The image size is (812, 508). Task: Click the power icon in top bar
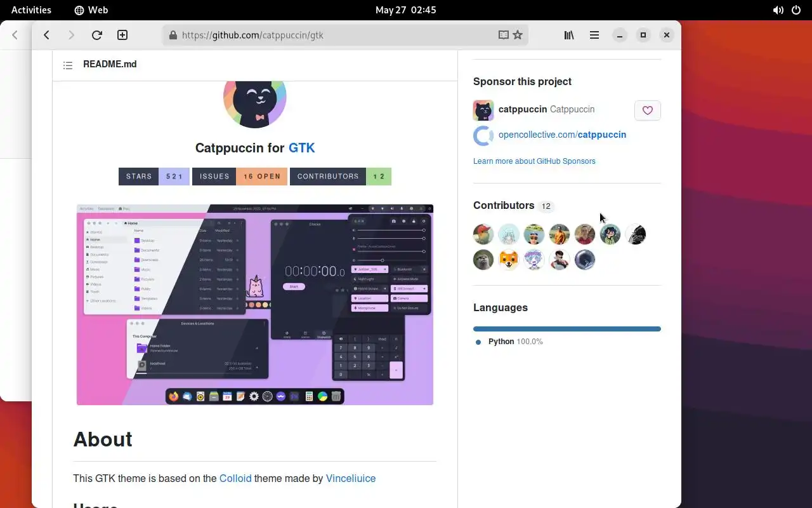pyautogui.click(x=797, y=10)
